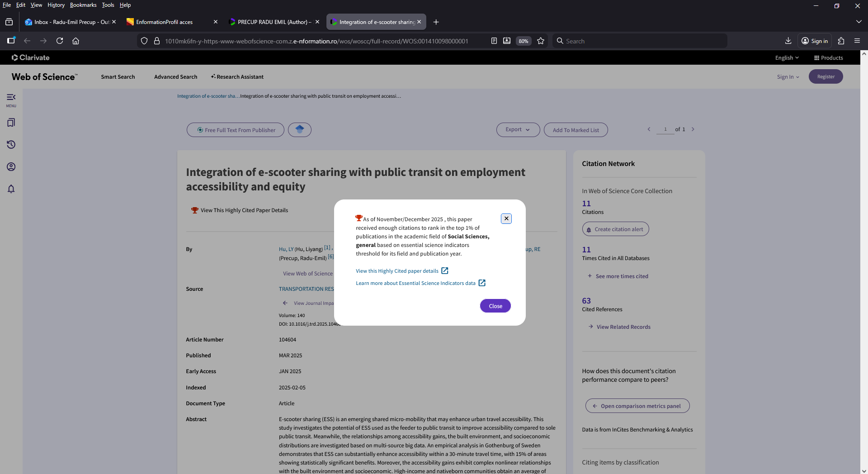Screen dimensions: 868x474
Task: Open the English language dropdown
Action: (x=787, y=58)
